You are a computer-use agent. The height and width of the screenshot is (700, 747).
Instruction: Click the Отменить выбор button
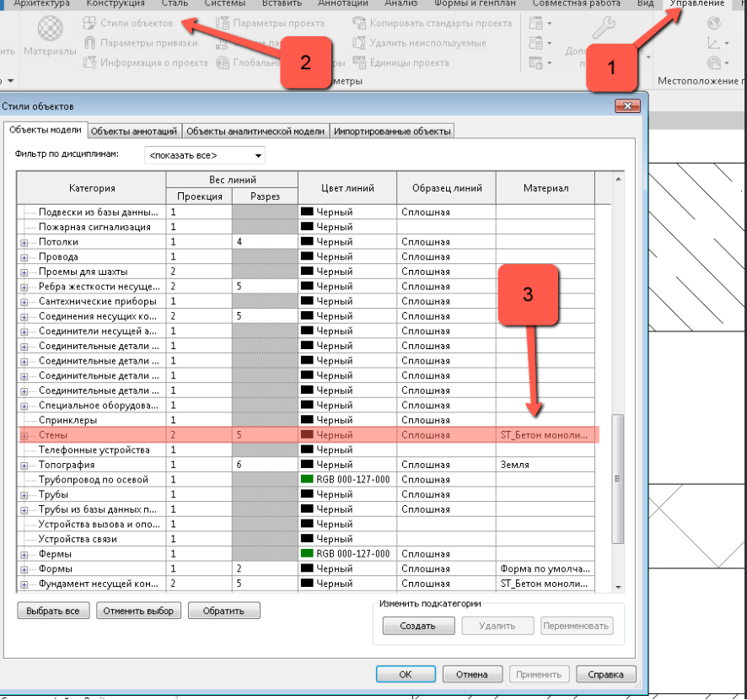[138, 611]
